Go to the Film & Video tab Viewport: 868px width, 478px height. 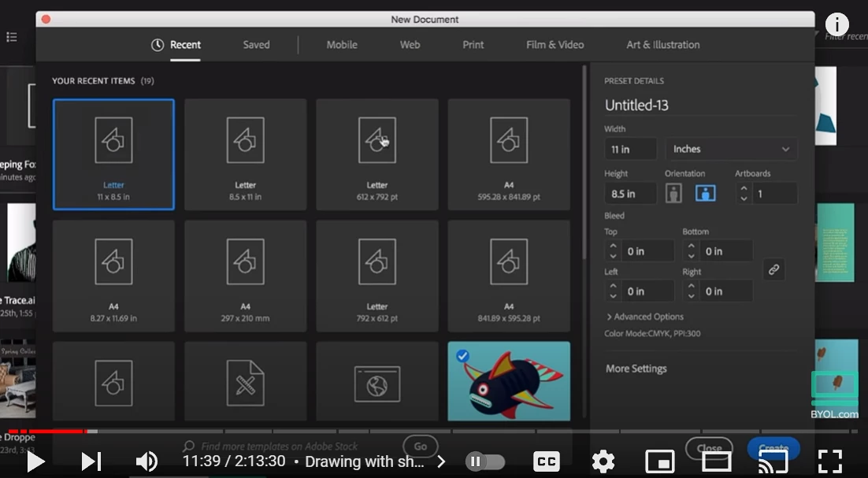pyautogui.click(x=555, y=45)
